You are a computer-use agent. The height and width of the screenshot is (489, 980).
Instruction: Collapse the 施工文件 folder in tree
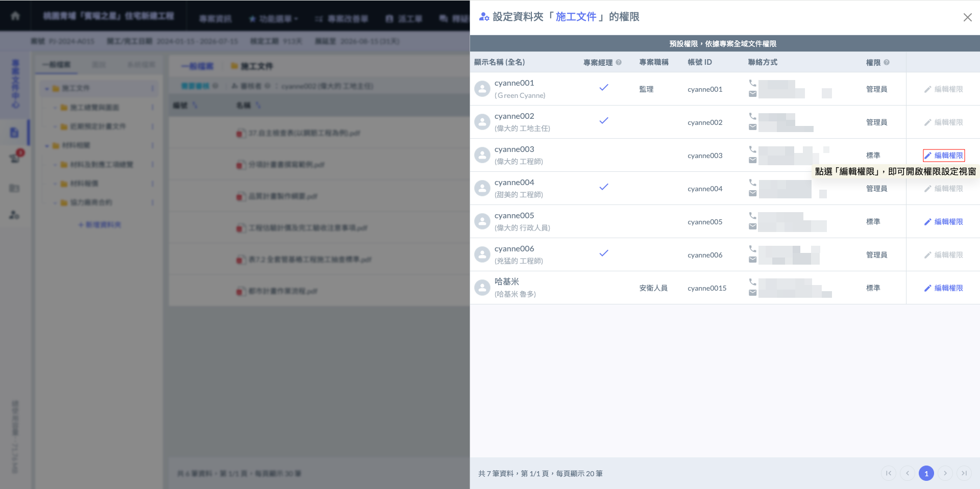point(47,89)
